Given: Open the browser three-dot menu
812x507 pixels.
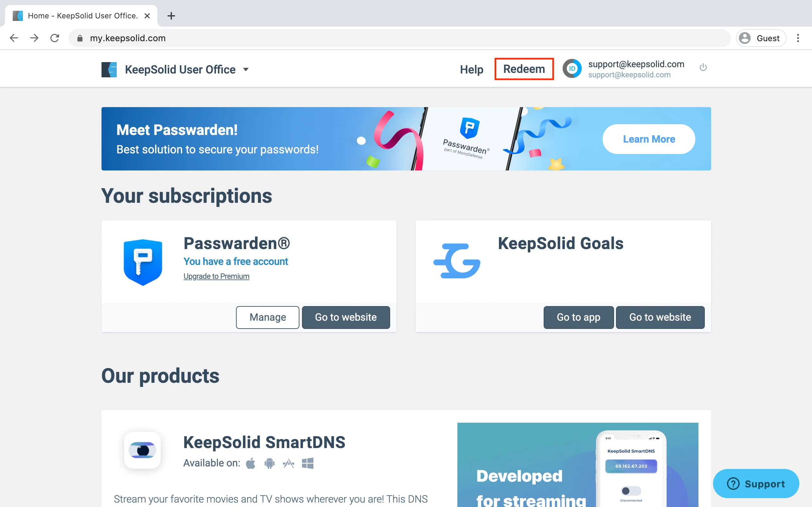Looking at the screenshot, I should (798, 38).
